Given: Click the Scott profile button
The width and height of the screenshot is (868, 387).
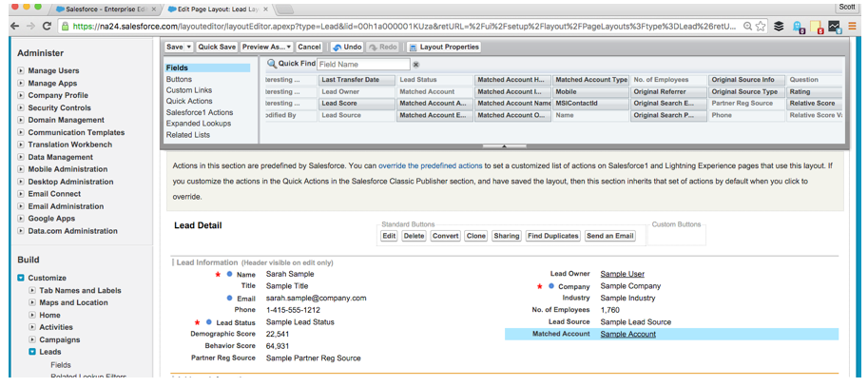Looking at the screenshot, I should pyautogui.click(x=849, y=8).
